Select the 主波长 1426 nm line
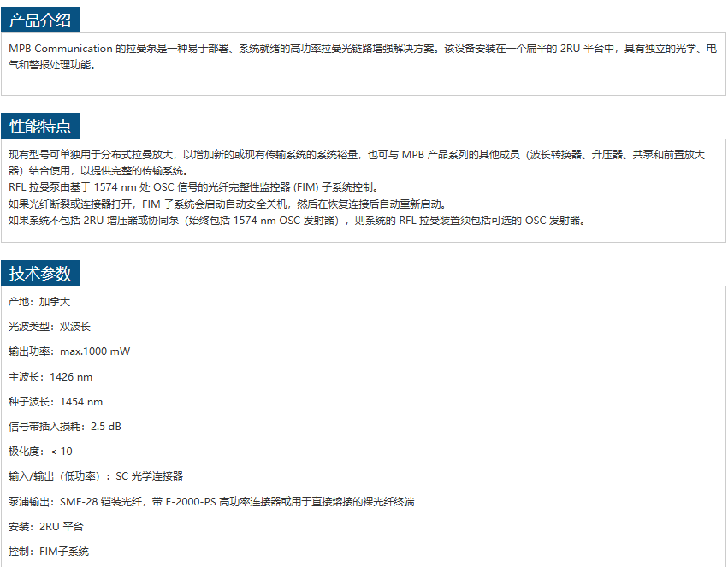 [50, 376]
